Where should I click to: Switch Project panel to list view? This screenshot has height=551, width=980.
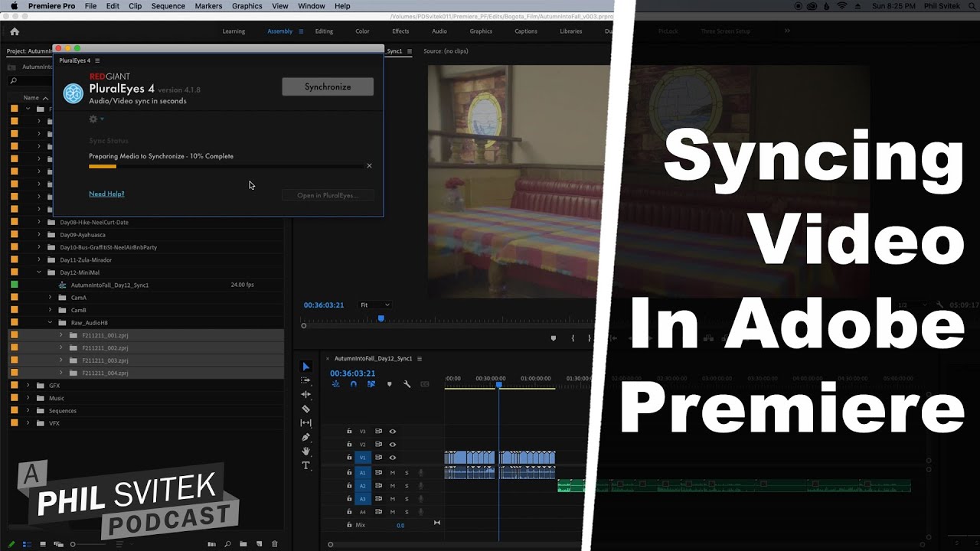(x=27, y=544)
